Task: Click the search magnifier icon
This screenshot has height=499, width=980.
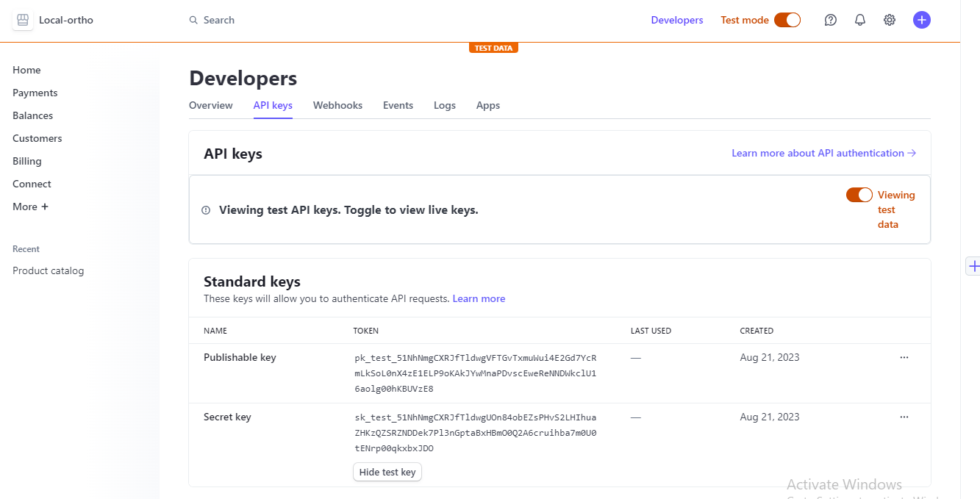Action: (x=193, y=20)
